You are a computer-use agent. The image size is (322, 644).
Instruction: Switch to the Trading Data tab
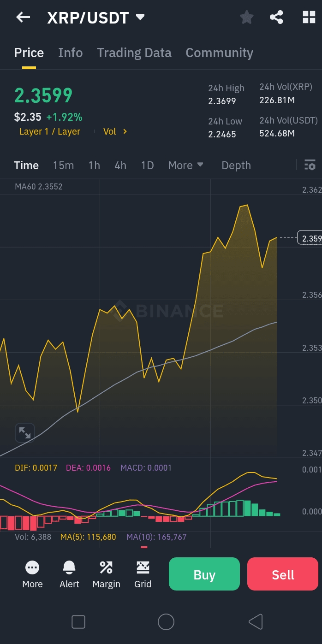point(134,53)
